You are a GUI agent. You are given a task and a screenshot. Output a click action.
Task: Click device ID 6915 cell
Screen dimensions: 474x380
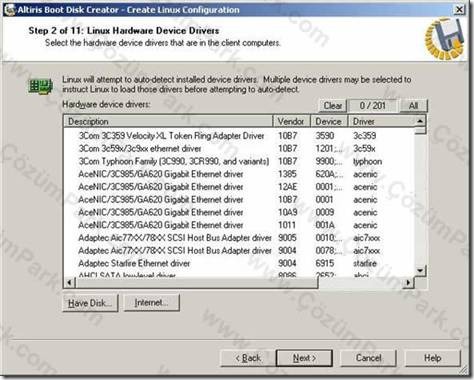coord(325,263)
